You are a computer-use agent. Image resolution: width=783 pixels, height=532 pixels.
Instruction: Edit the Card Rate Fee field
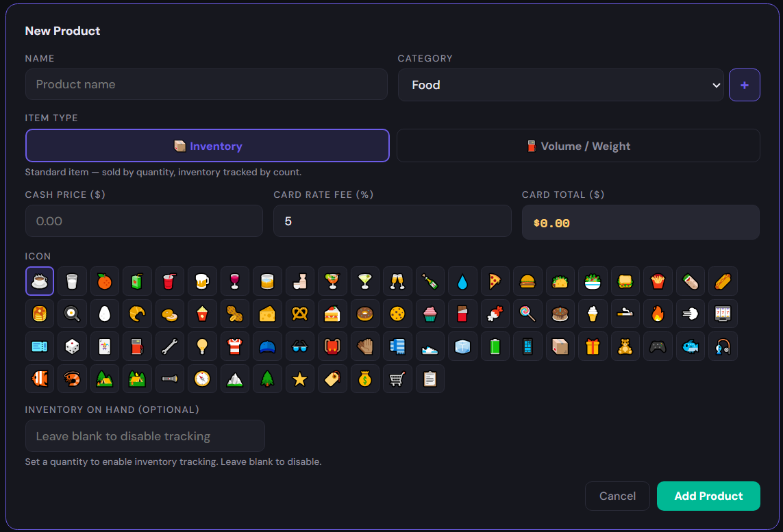point(392,221)
